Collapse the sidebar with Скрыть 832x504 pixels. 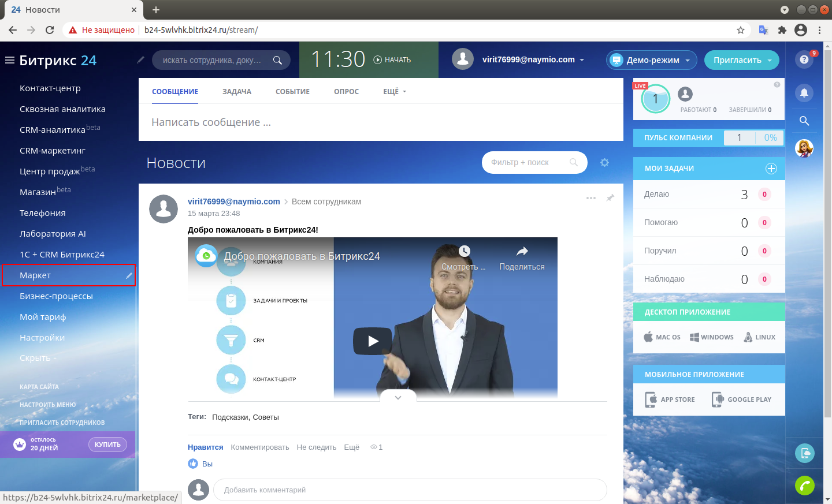pyautogui.click(x=38, y=358)
